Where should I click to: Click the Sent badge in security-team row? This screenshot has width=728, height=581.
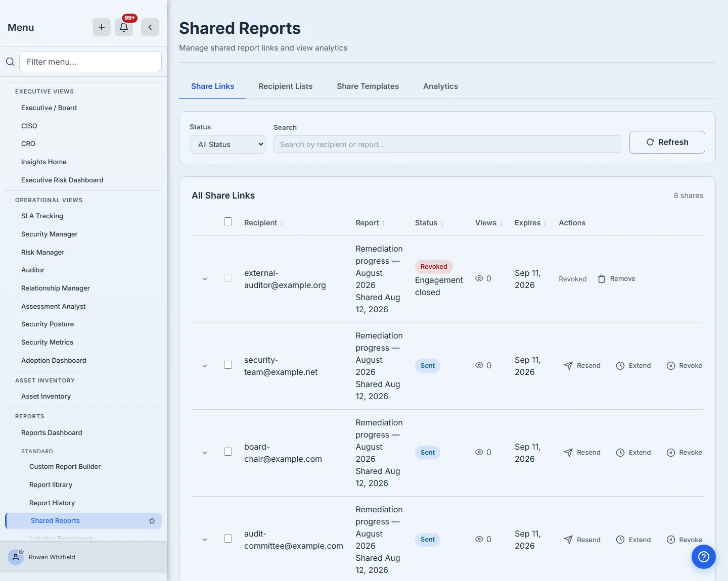click(x=428, y=366)
